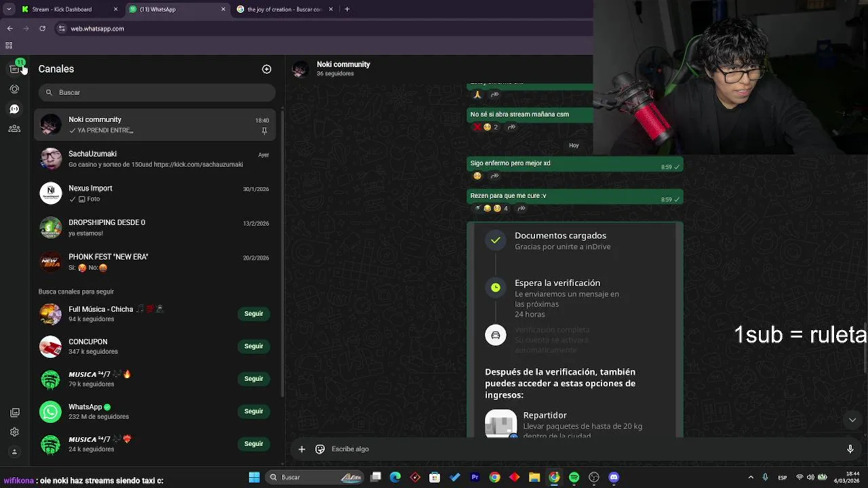Open a new Chrome tab
This screenshot has height=488, width=868.
347,9
